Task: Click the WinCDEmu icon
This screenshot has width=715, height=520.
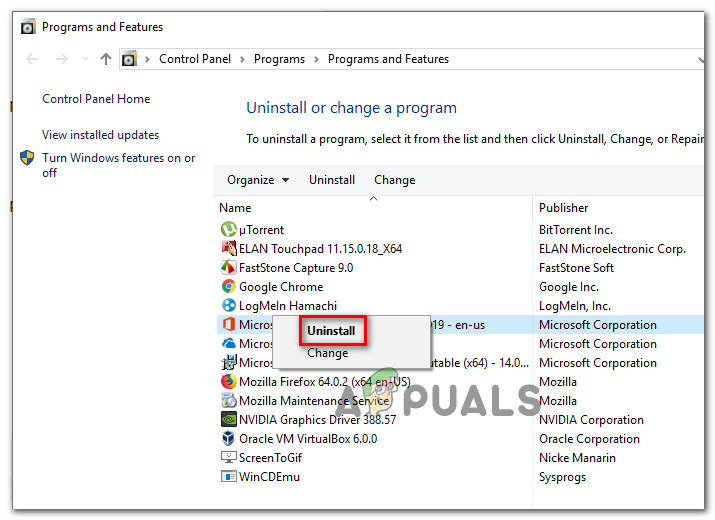Action: (x=228, y=476)
